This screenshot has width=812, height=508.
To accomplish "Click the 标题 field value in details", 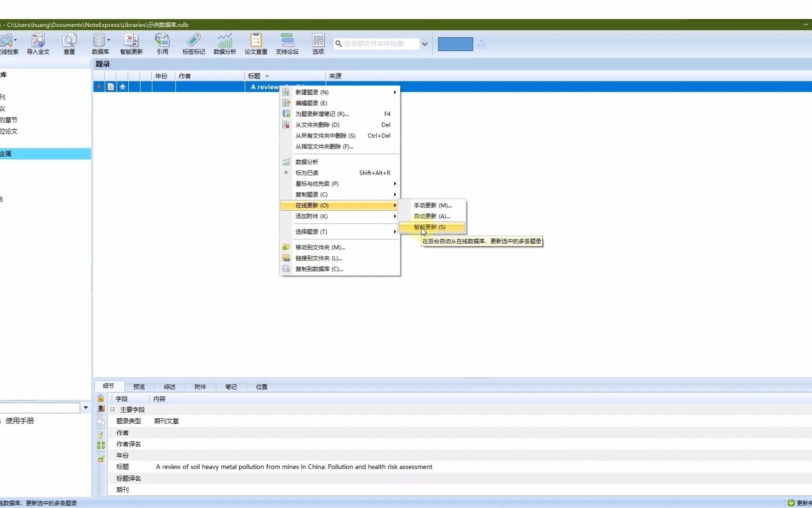I will coord(294,467).
